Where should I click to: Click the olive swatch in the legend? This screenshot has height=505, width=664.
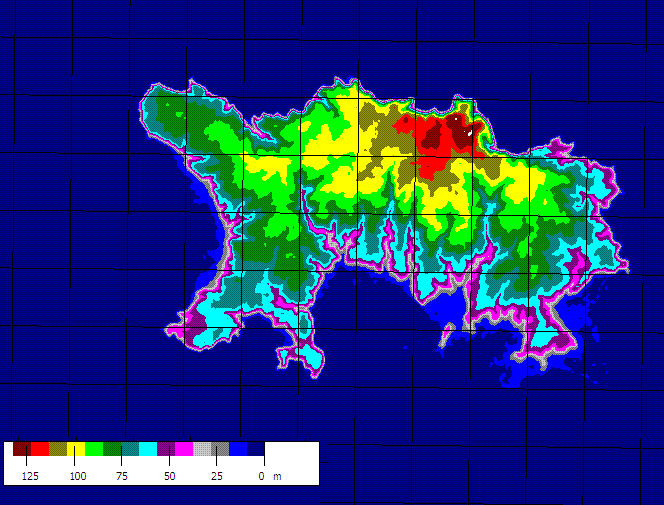click(58, 450)
